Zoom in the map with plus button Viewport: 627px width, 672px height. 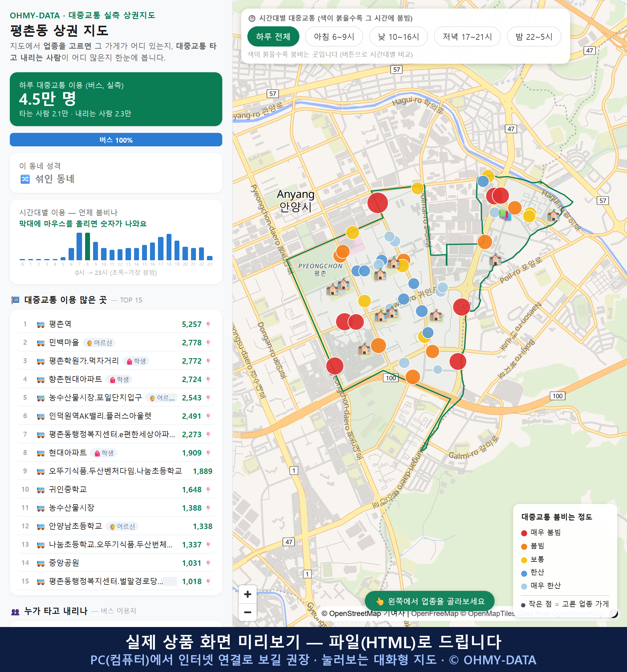pos(247,594)
